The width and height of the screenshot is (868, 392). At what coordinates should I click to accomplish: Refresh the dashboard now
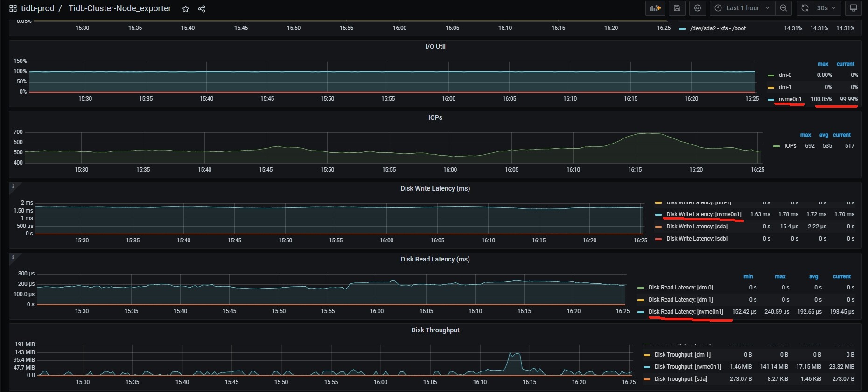click(805, 8)
